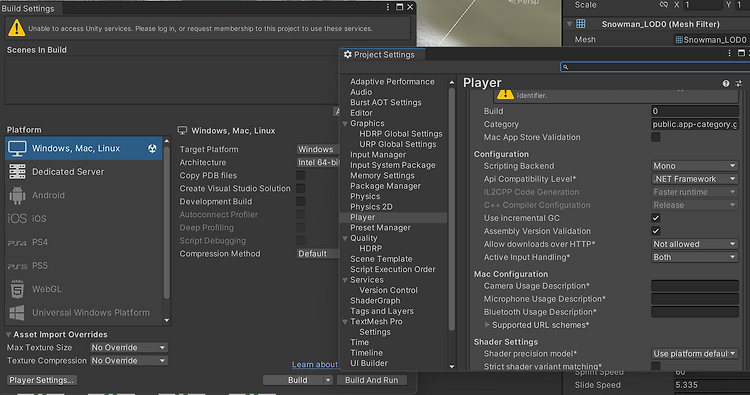
Task: Select Tags and Layers category
Action: tap(382, 311)
